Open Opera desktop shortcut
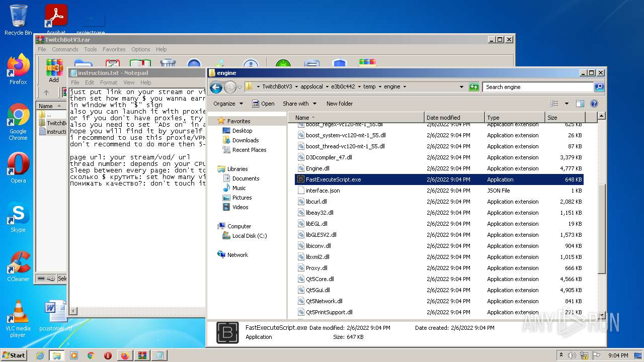Image resolution: width=644 pixels, height=362 pixels. [x=18, y=168]
